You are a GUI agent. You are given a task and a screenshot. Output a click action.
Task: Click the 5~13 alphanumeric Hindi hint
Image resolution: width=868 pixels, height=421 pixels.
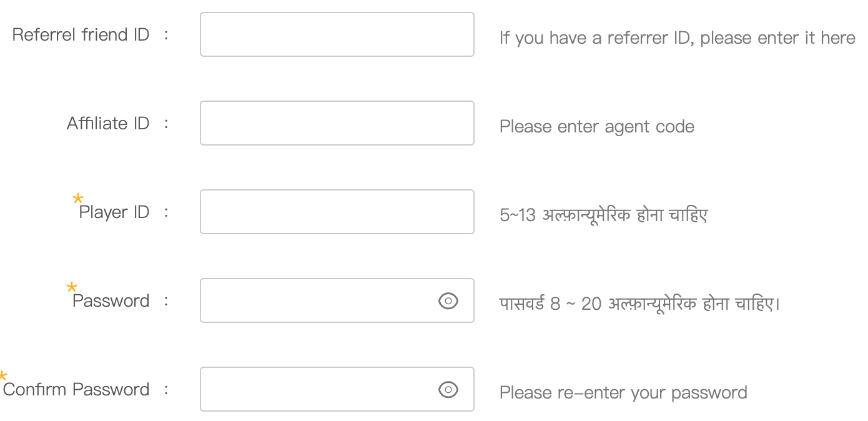tap(603, 215)
